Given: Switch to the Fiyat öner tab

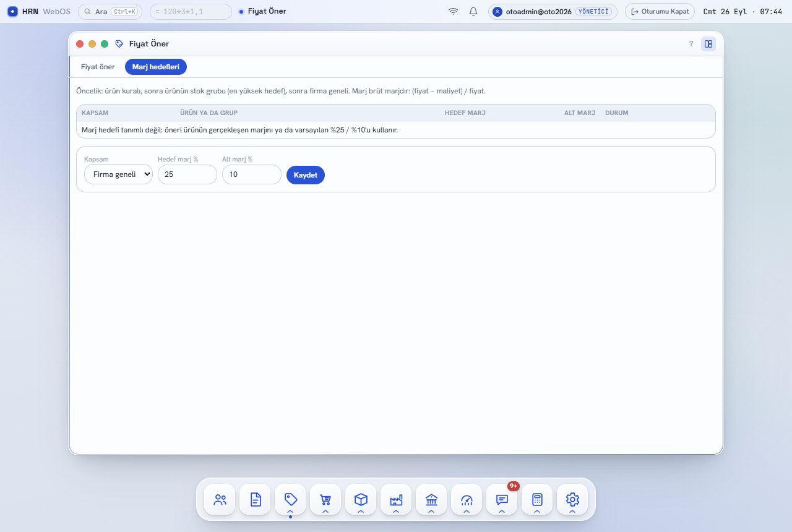Looking at the screenshot, I should [98, 67].
